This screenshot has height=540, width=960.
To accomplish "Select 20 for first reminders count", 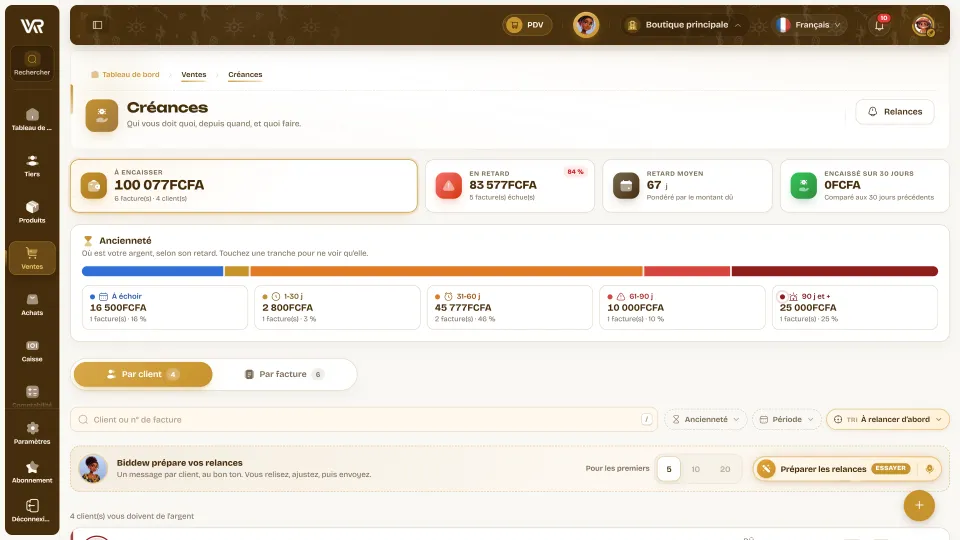I will (725, 469).
